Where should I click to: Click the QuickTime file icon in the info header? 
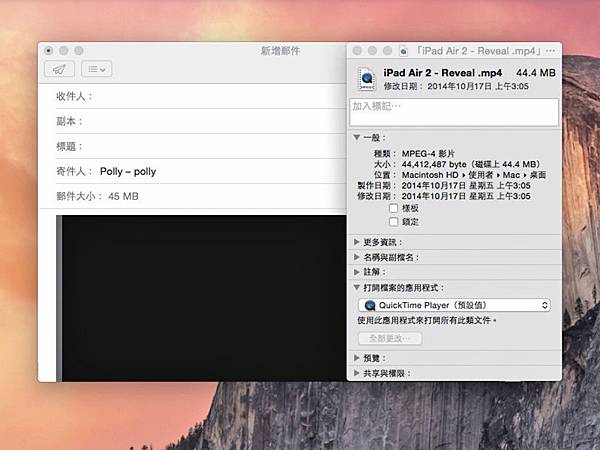[x=367, y=79]
